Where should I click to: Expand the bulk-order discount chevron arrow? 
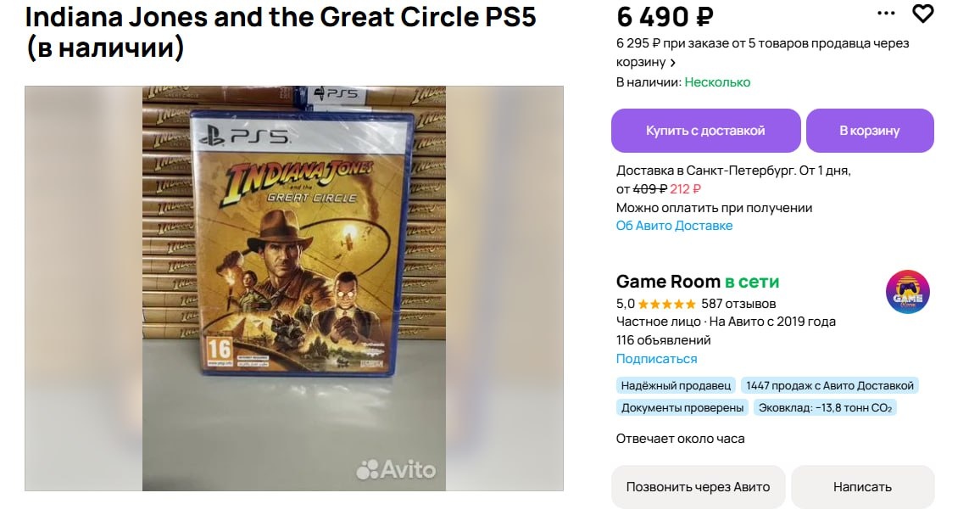[673, 63]
